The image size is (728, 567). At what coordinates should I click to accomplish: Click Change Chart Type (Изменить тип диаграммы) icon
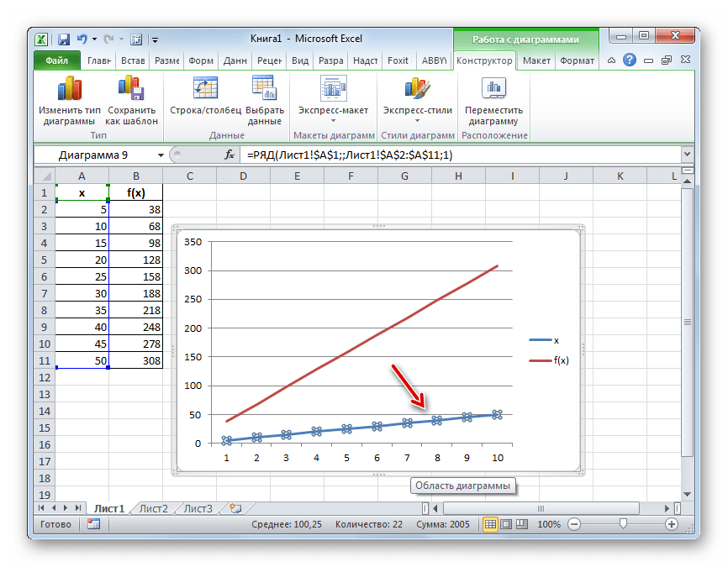pos(70,88)
